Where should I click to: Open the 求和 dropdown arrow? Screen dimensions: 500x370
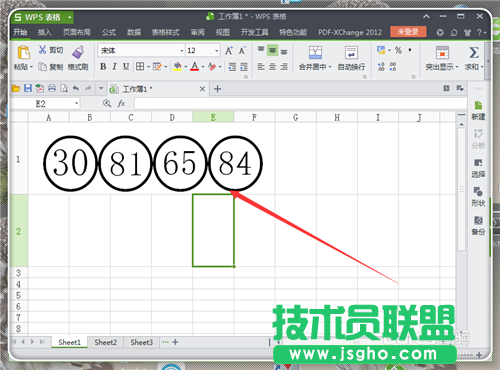tap(482, 67)
